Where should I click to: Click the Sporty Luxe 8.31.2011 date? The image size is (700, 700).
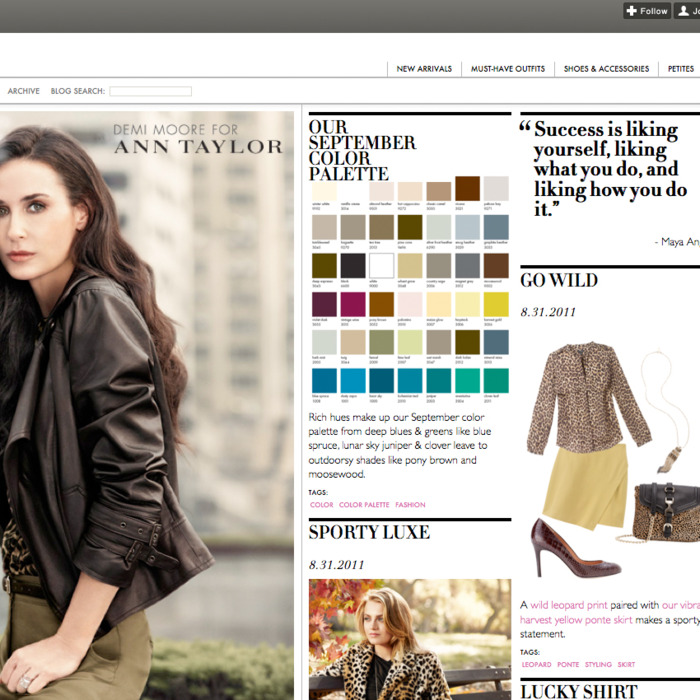tap(337, 565)
